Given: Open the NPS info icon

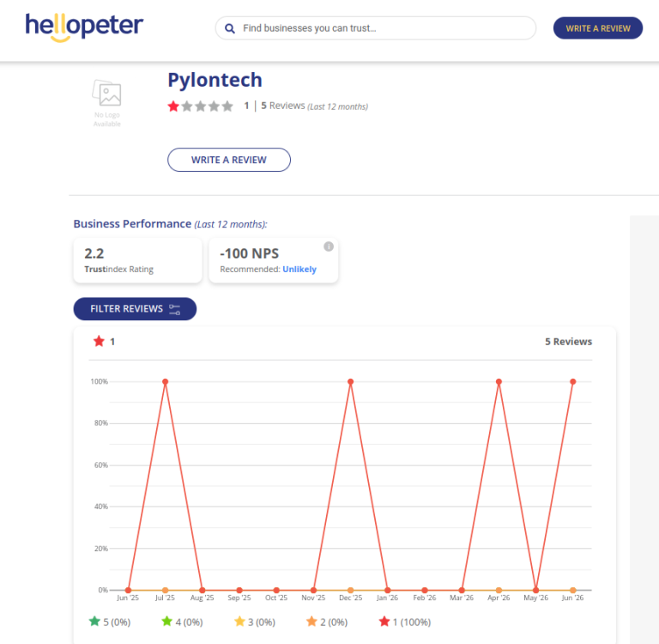Looking at the screenshot, I should (329, 246).
